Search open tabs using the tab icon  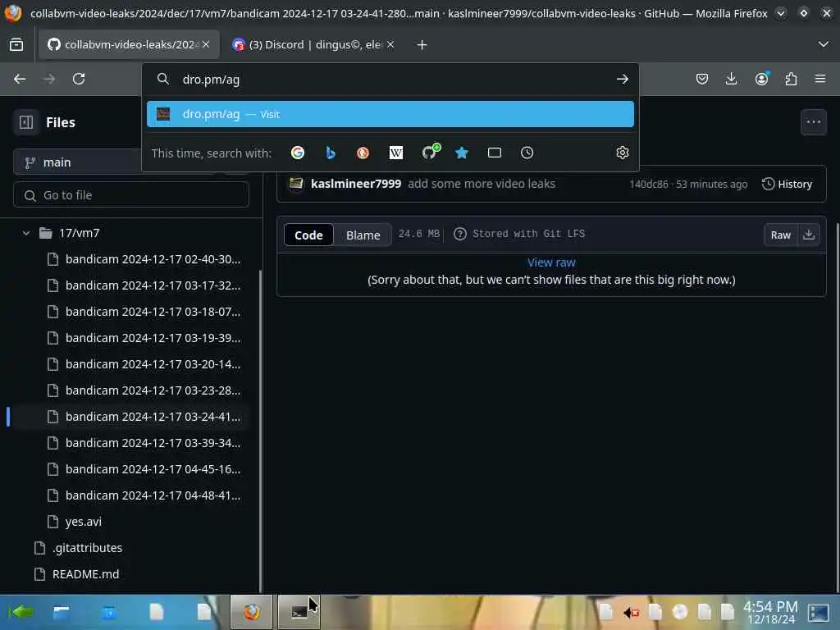tap(495, 153)
